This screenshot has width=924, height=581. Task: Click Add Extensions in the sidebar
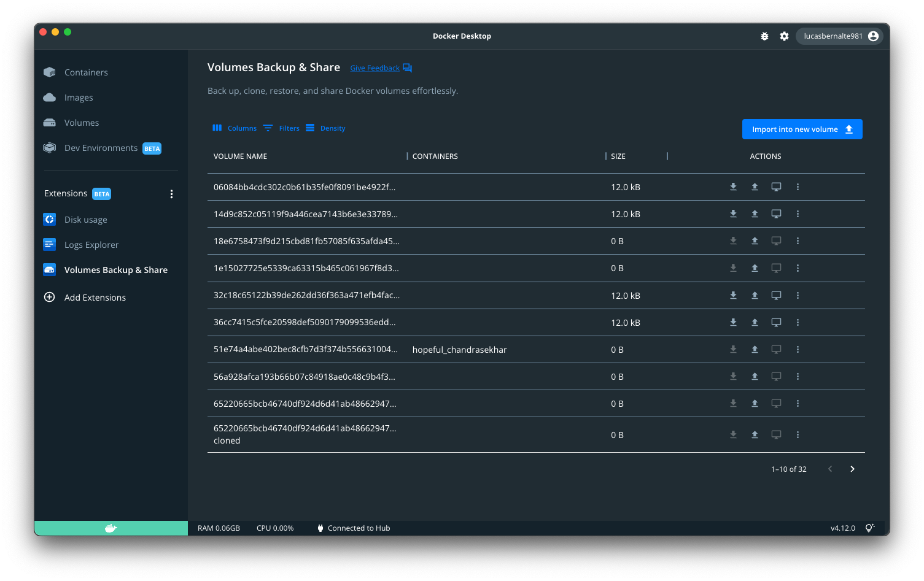pyautogui.click(x=95, y=298)
